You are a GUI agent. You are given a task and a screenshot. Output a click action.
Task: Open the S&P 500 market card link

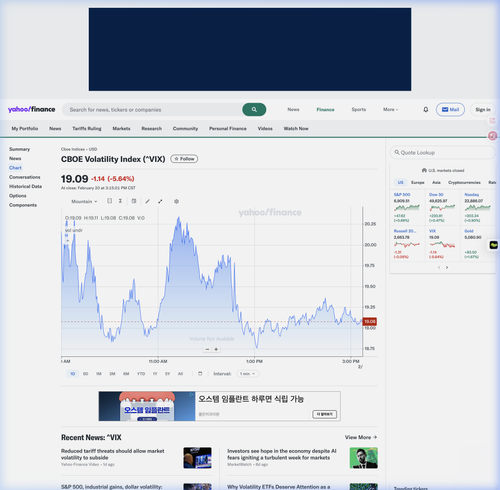402,194
